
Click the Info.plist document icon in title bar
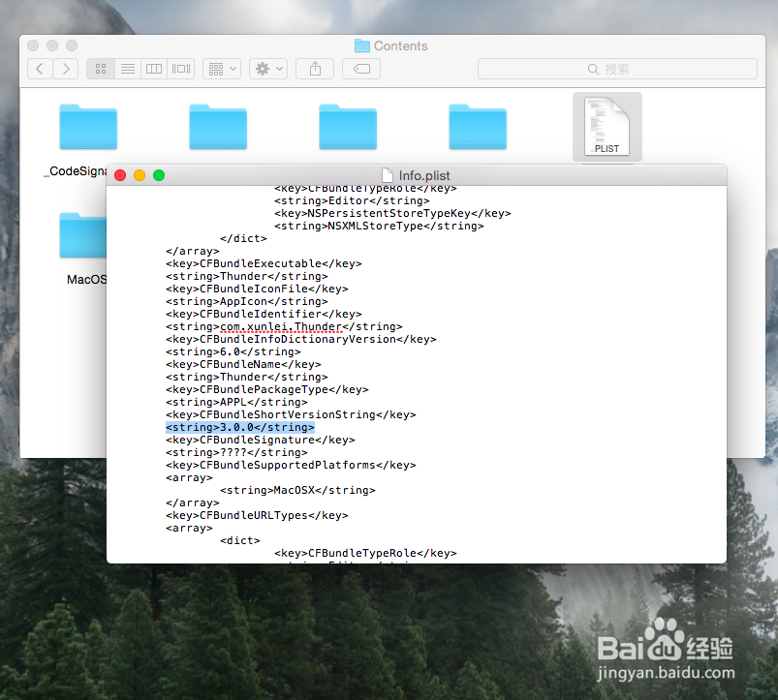388,175
